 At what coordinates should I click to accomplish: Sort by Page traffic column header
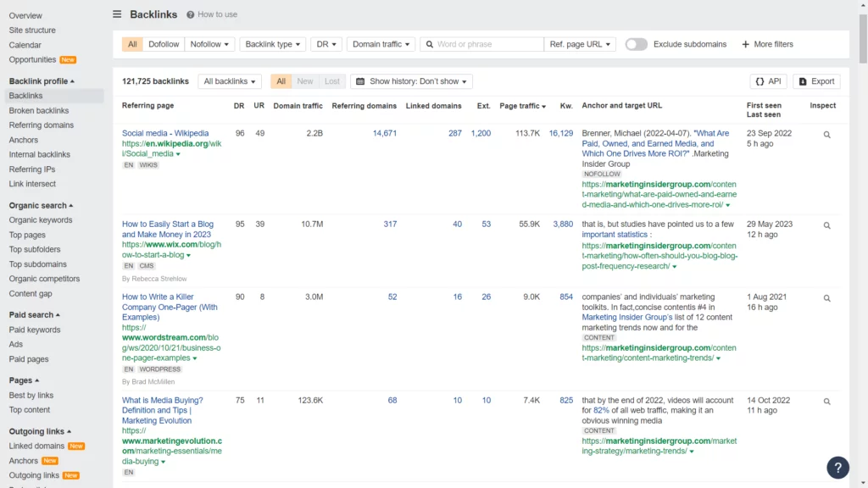(521, 106)
